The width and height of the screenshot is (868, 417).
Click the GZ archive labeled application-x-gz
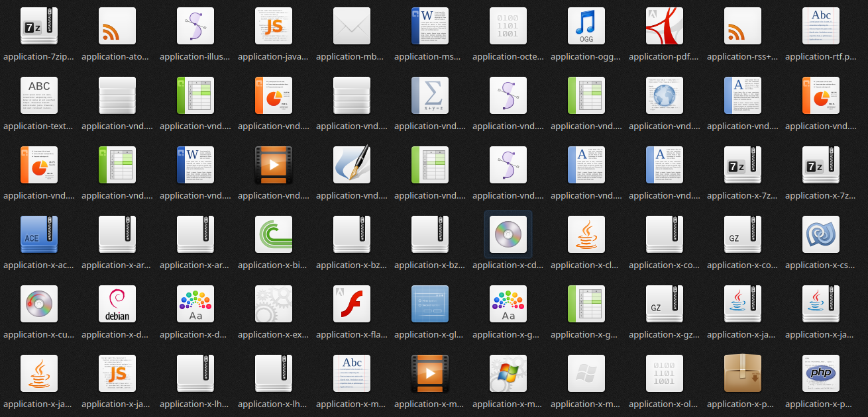[x=665, y=304]
